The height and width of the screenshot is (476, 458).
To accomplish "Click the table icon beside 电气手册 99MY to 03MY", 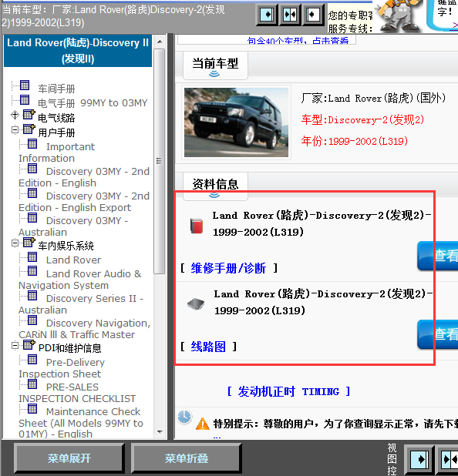I will tap(25, 99).
